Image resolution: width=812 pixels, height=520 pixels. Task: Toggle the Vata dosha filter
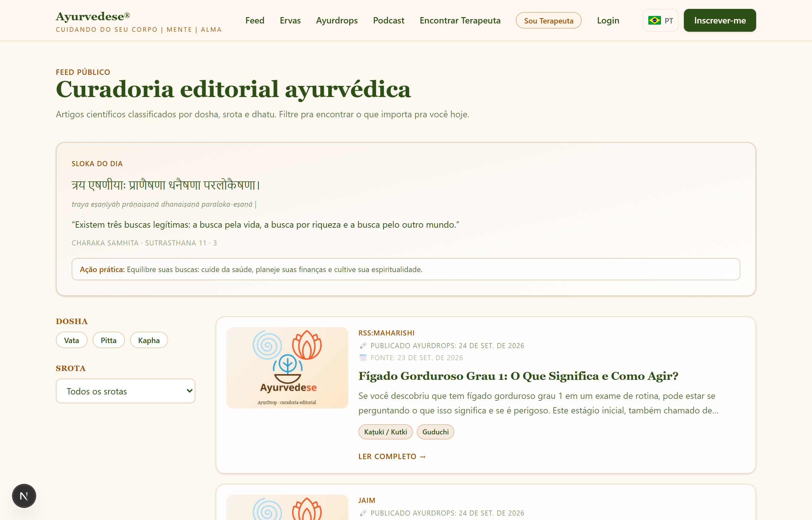(x=72, y=340)
